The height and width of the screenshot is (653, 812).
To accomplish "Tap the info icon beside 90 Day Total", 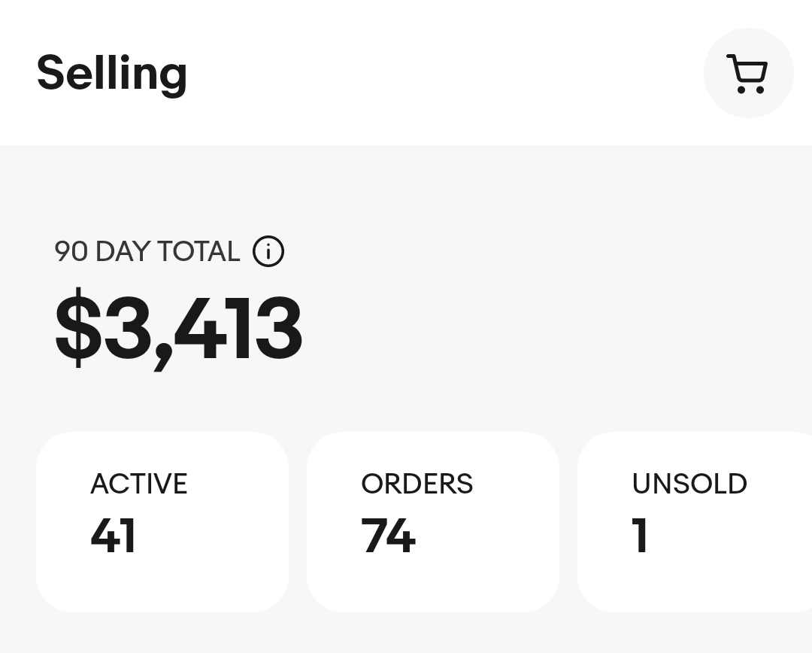I will click(x=268, y=251).
